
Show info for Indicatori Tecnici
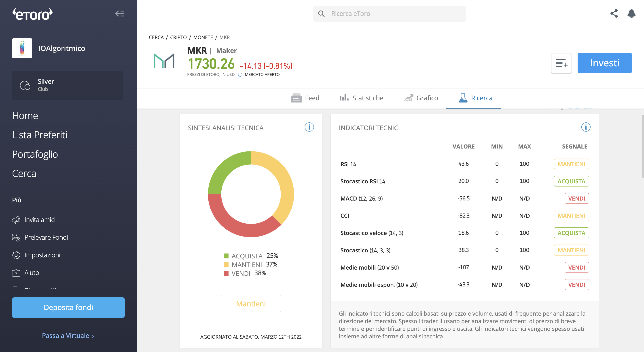pos(585,127)
